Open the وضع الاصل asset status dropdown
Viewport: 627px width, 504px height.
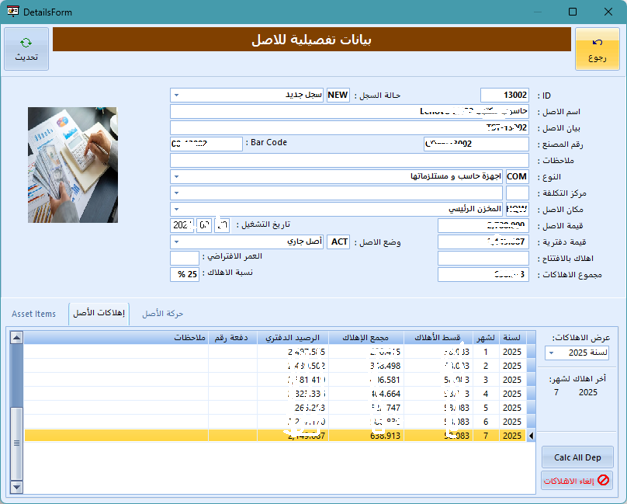tap(176, 242)
